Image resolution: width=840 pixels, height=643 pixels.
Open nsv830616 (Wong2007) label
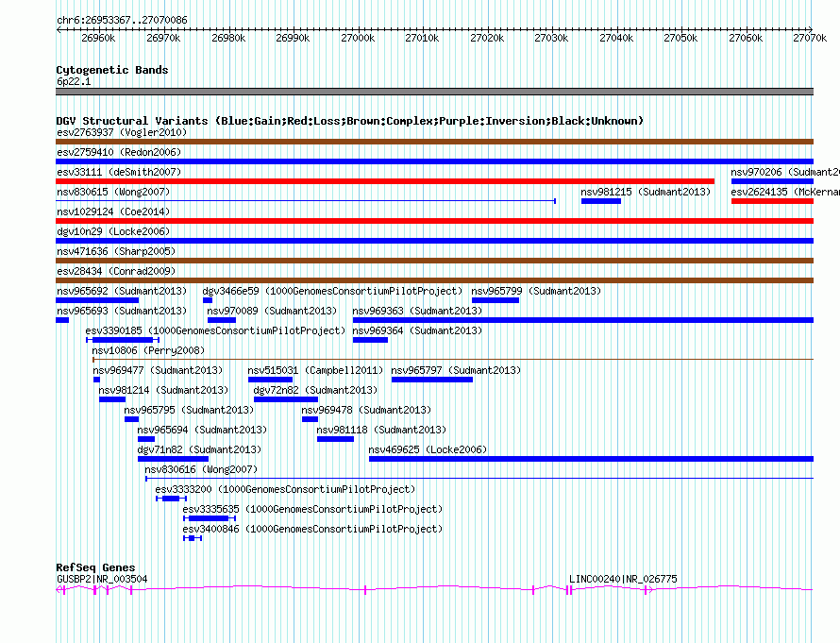coord(201,469)
